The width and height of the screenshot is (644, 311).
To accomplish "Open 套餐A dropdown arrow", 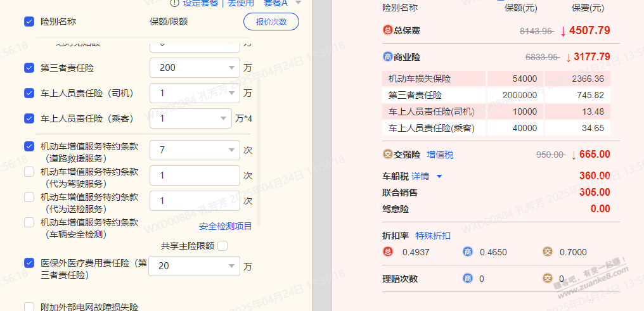I will (x=298, y=3).
